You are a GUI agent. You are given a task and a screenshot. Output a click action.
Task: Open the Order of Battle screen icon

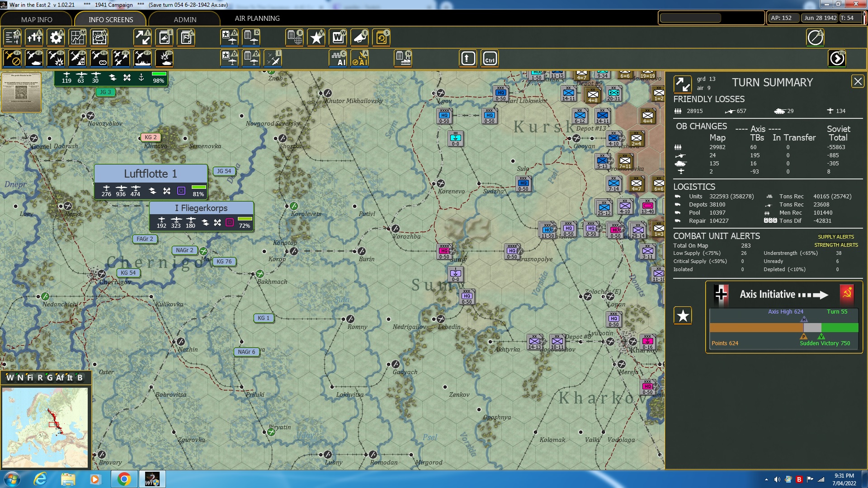[12, 38]
